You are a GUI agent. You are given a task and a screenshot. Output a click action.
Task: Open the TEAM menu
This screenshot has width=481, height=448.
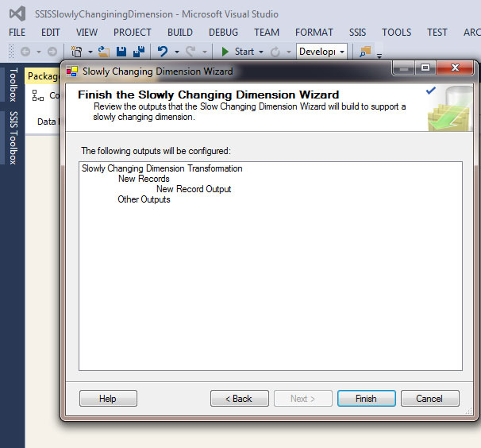(267, 33)
